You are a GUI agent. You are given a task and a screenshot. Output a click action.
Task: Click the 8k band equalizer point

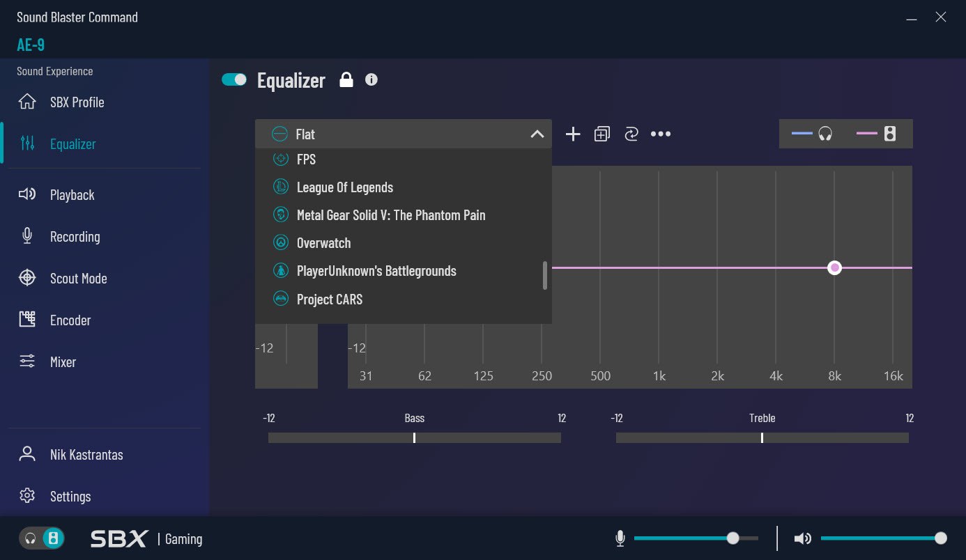(835, 267)
